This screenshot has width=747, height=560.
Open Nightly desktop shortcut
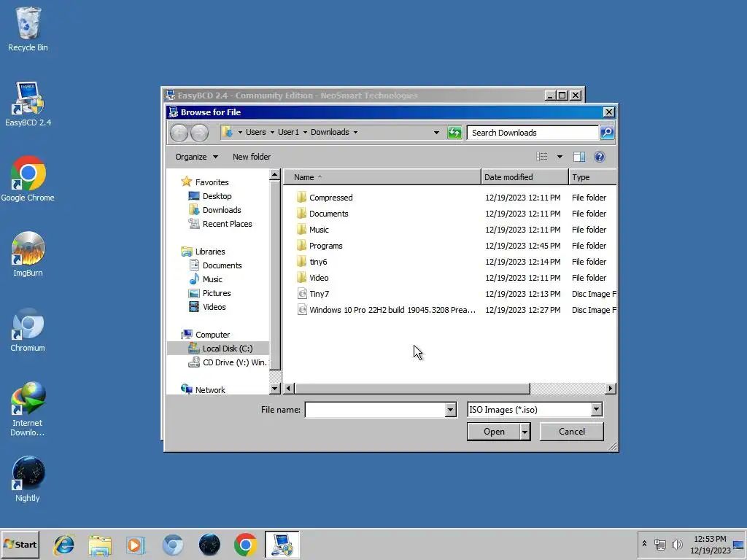28,480
